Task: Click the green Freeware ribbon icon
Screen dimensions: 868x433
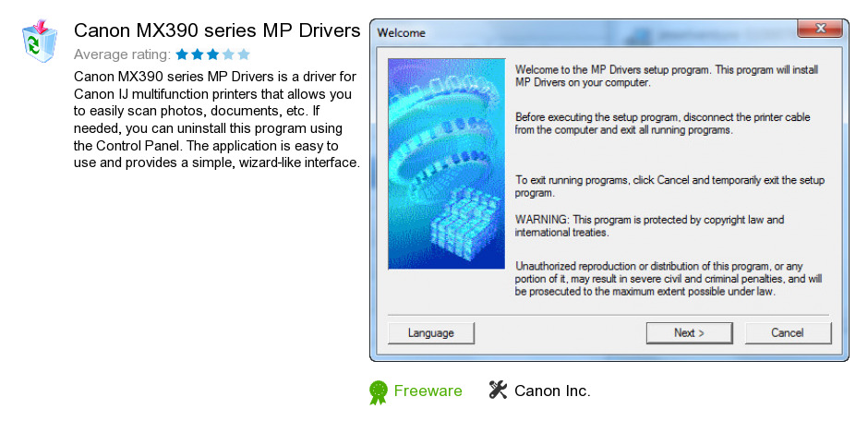Action: [x=378, y=392]
